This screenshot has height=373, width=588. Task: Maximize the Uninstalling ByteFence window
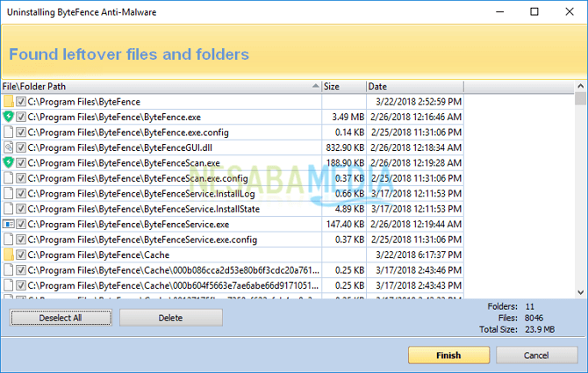534,12
